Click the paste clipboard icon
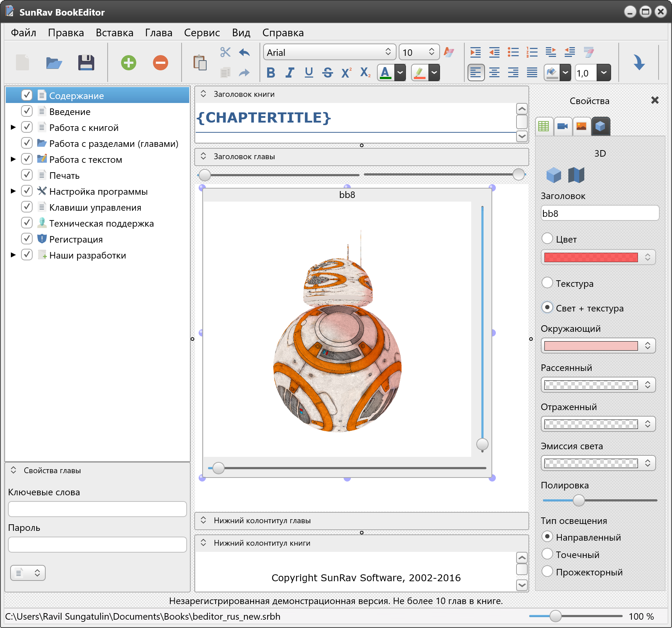The width and height of the screenshot is (672, 628). pyautogui.click(x=200, y=62)
